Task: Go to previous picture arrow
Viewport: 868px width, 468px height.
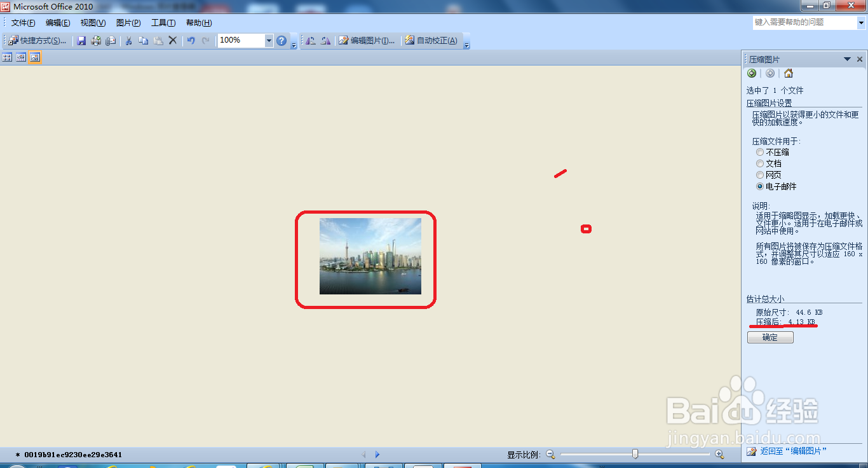Action: point(364,455)
